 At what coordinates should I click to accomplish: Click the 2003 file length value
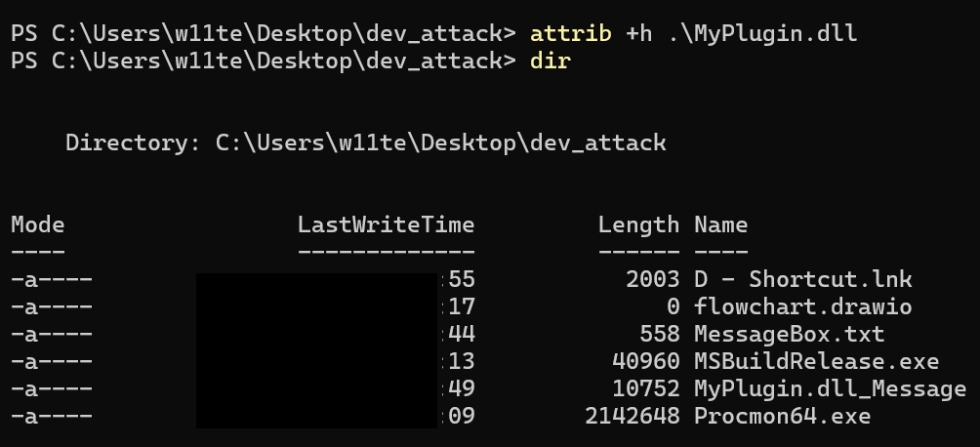coord(652,280)
